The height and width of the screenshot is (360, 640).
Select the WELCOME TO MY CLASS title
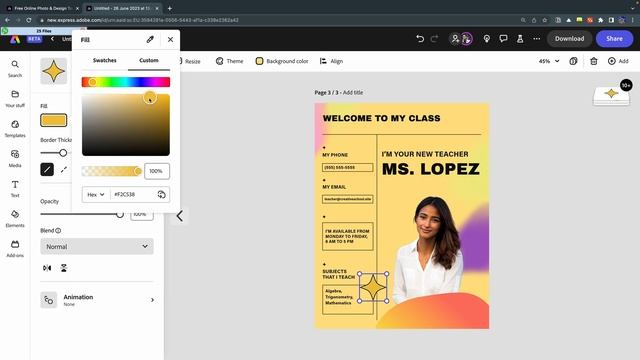point(382,118)
